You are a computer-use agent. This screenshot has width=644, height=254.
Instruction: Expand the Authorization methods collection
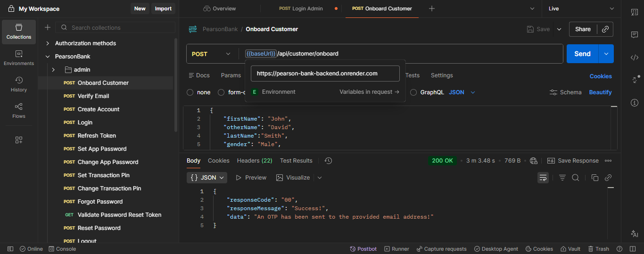[x=48, y=43]
